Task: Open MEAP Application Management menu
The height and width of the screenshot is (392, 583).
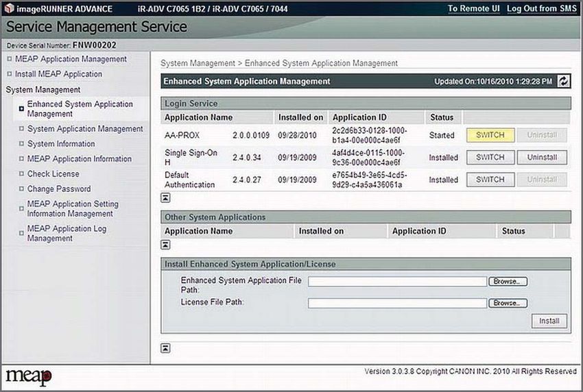Action: (71, 59)
